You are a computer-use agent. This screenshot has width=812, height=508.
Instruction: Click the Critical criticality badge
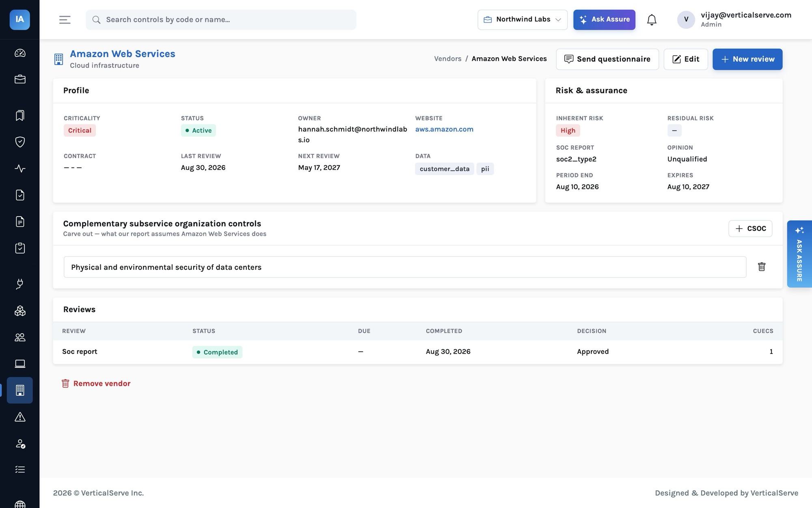coord(80,130)
